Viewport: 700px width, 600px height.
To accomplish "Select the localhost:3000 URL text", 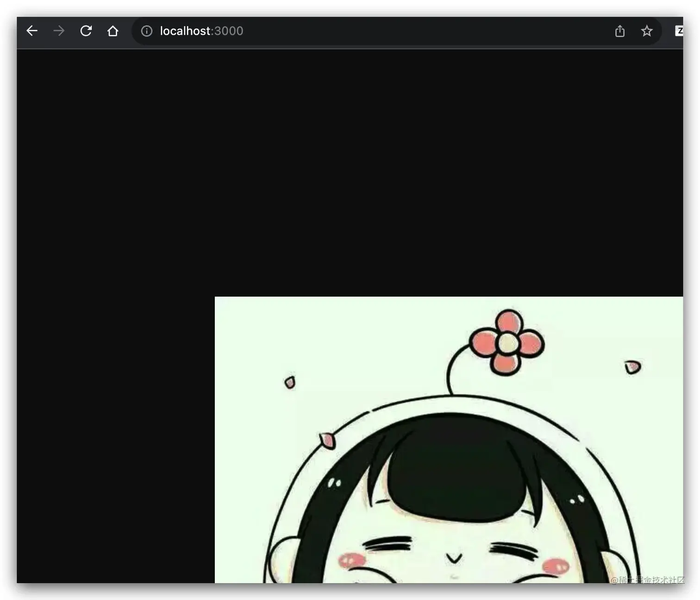I will tap(201, 31).
